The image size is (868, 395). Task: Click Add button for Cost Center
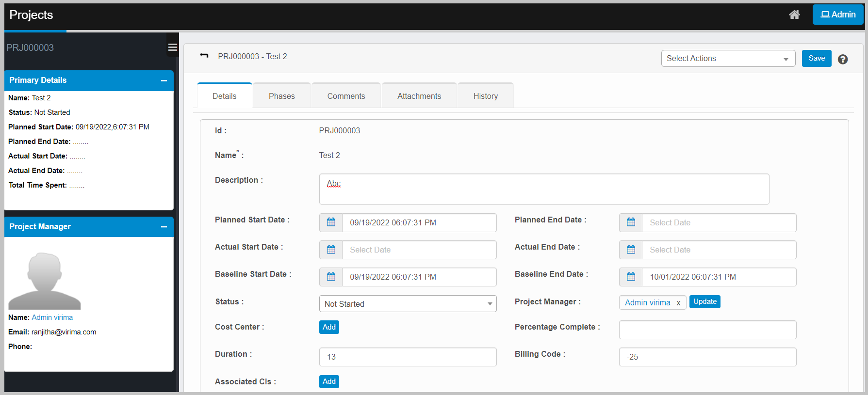coord(329,327)
